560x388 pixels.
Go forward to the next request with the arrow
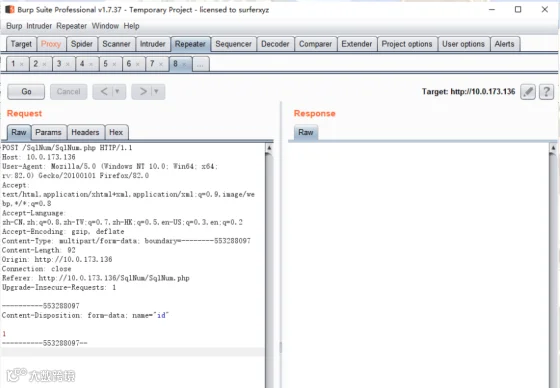143,91
